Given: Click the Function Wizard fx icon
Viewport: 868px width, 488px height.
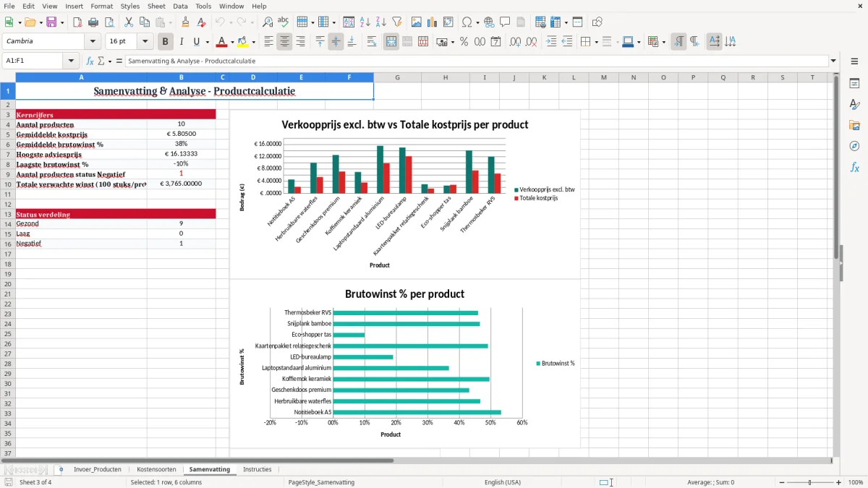Looking at the screenshot, I should [90, 61].
